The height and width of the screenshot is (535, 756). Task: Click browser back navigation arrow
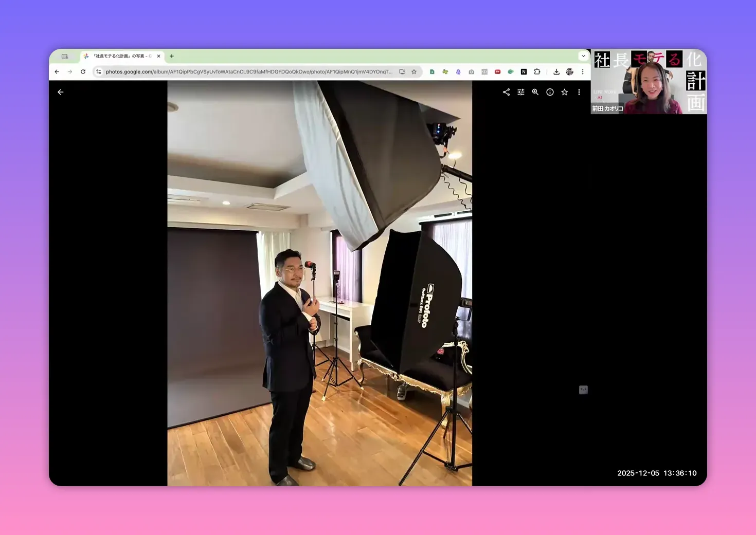[x=57, y=72]
